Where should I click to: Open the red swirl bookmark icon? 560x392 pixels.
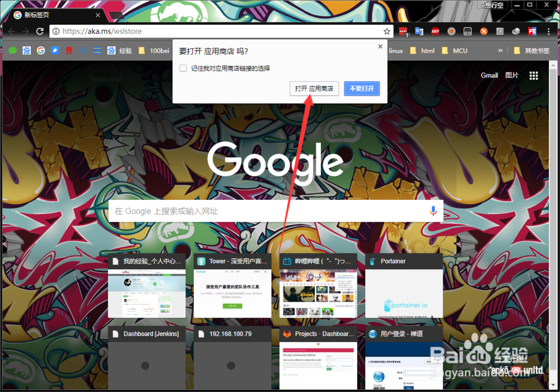coord(69,51)
